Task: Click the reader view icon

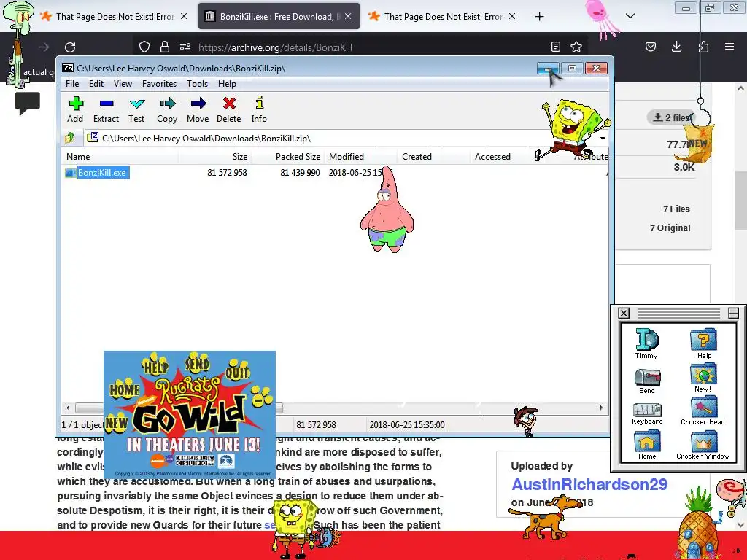Action: (555, 47)
